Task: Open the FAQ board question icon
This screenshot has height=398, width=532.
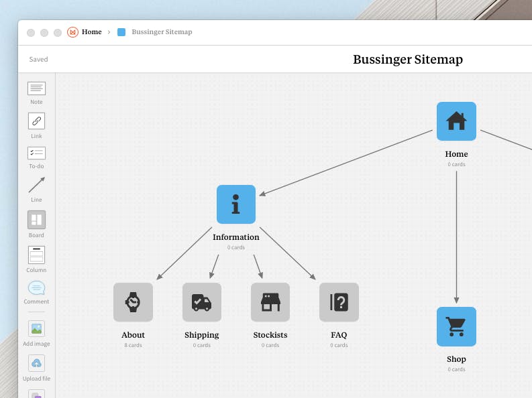Action: (x=339, y=302)
